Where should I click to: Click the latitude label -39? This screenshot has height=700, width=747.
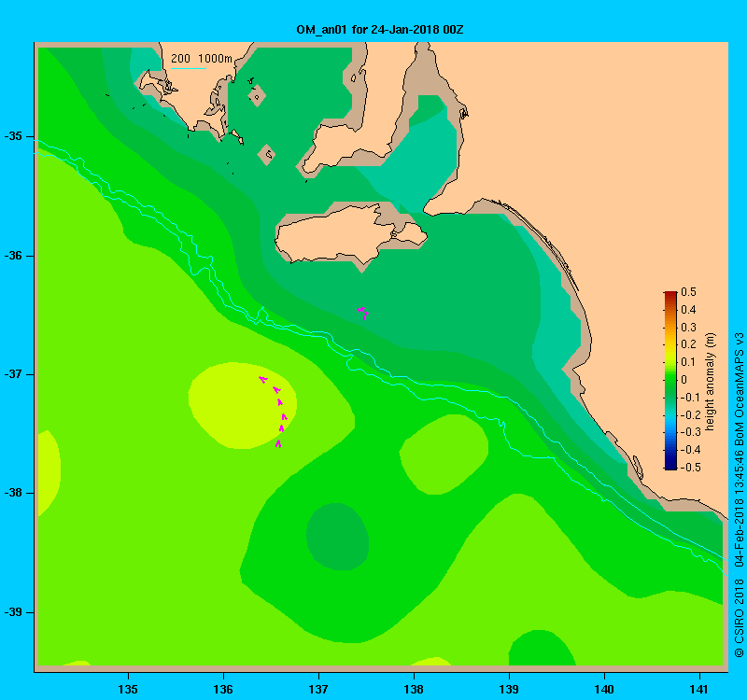coord(13,612)
